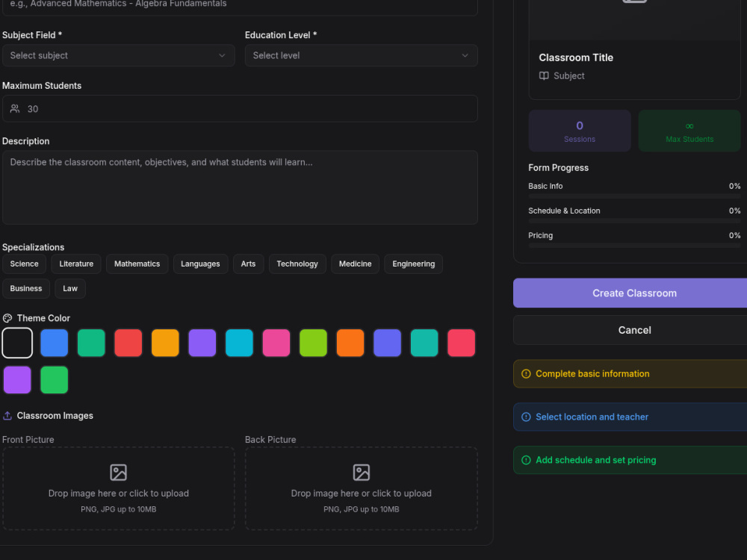Click the Maximum Students input field
This screenshot has height=560, width=747.
pyautogui.click(x=240, y=108)
